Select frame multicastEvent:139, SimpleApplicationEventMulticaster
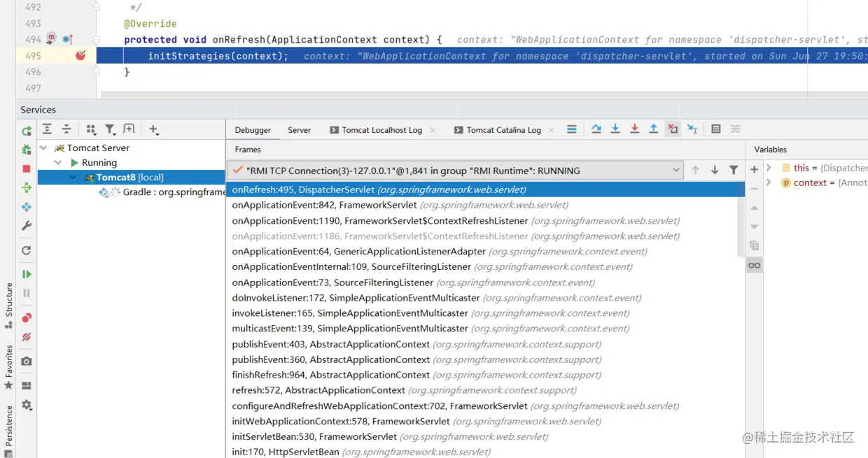 [430, 329]
